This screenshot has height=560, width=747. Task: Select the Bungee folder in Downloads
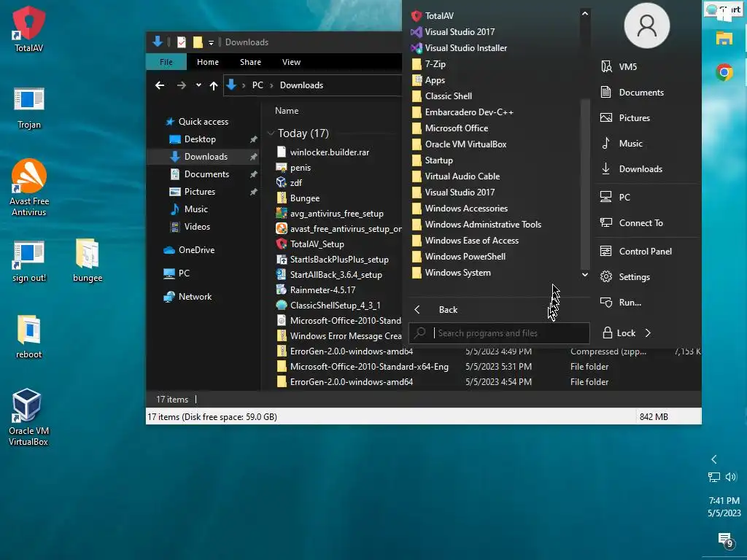pos(305,198)
